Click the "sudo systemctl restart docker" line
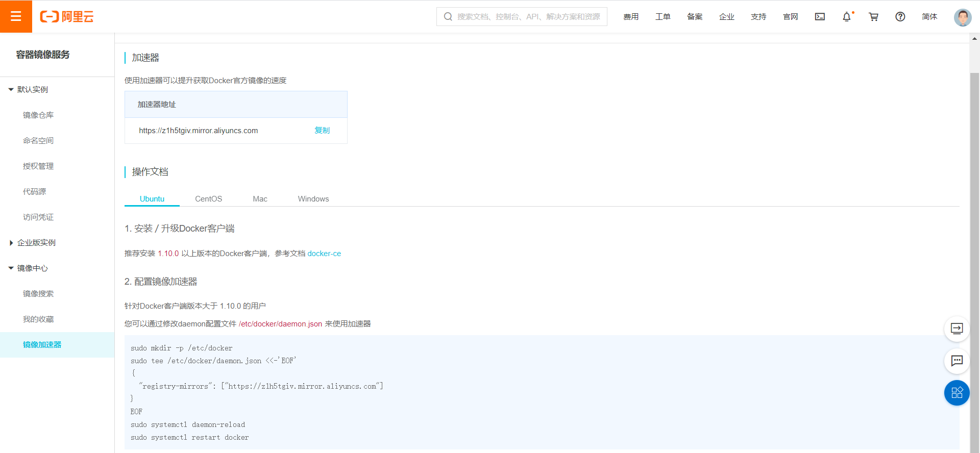The image size is (980, 453). pyautogui.click(x=190, y=438)
